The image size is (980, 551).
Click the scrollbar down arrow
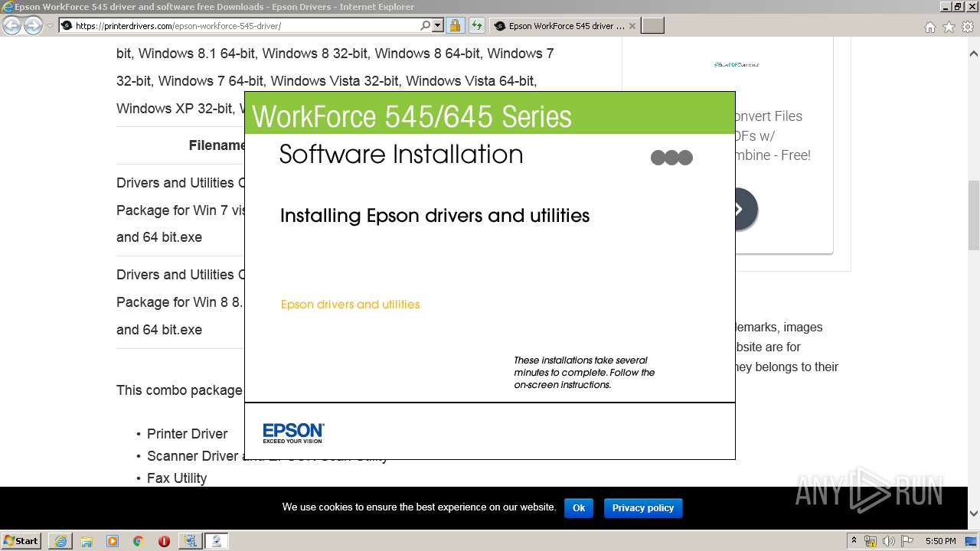(x=974, y=514)
